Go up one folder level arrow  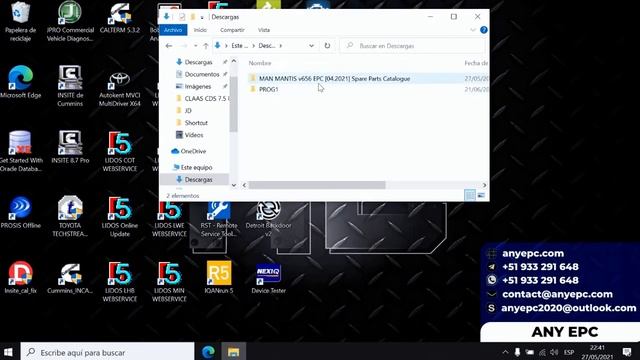coord(206,46)
